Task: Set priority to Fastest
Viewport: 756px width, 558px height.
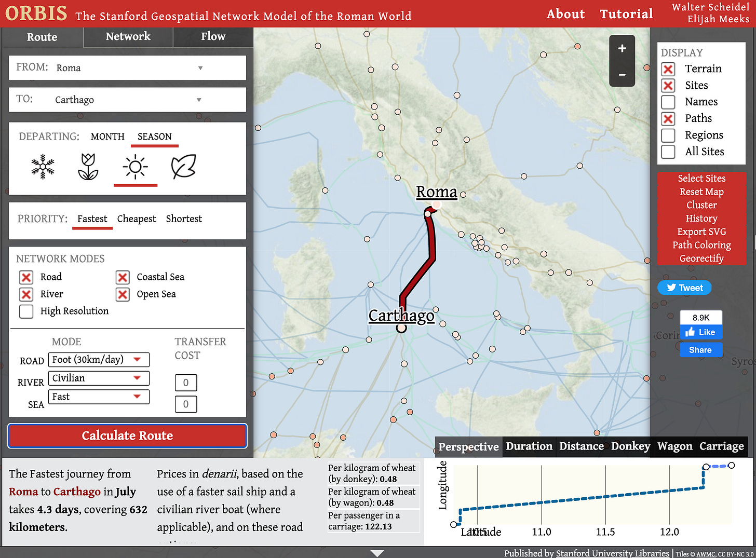Action: (x=92, y=219)
